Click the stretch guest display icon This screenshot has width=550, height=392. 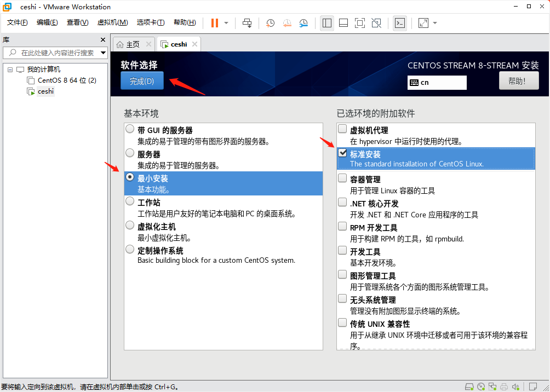coord(423,23)
